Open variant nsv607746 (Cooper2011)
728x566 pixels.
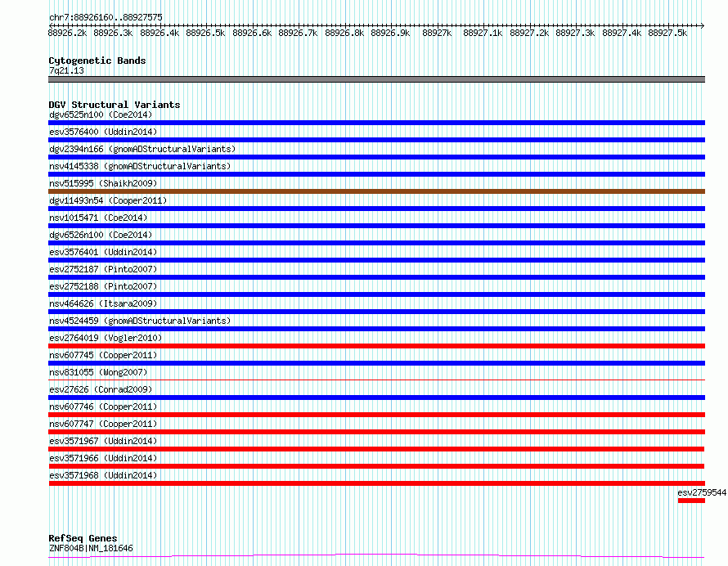click(x=103, y=407)
